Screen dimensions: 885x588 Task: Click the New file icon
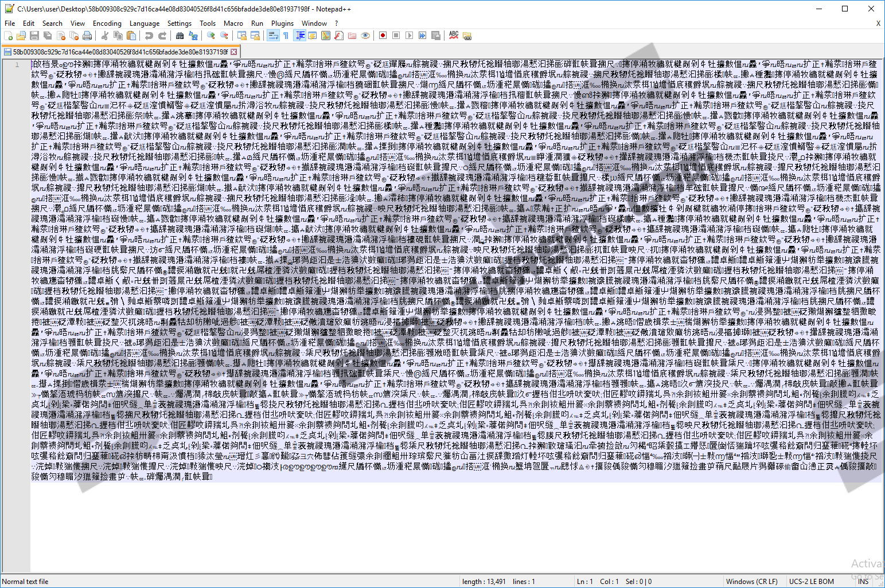click(x=8, y=36)
